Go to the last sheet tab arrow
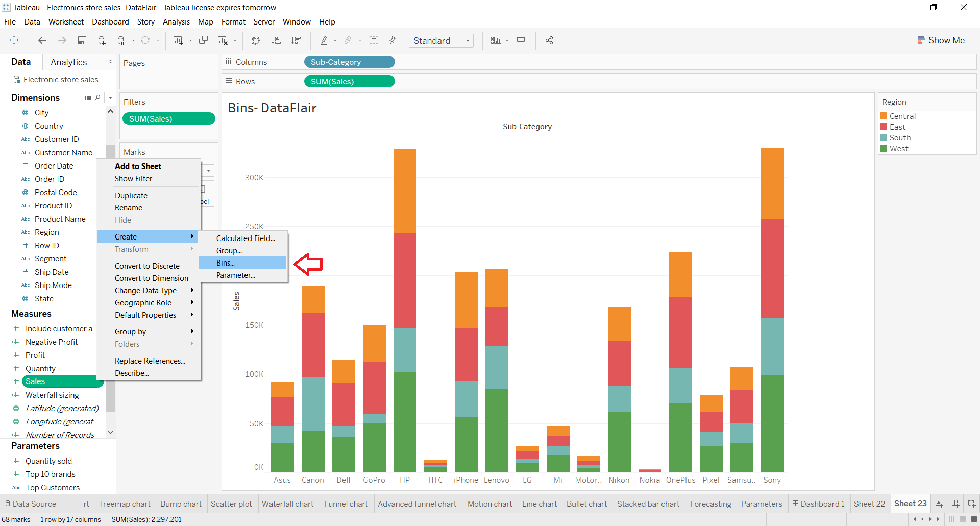Image resolution: width=980 pixels, height=526 pixels. tap(939, 519)
